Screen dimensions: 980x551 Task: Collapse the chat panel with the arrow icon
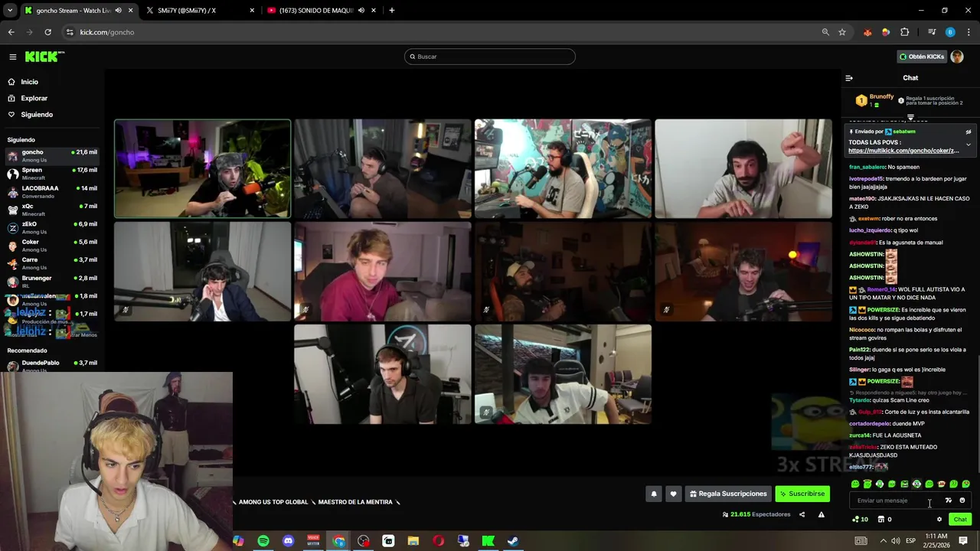[849, 78]
